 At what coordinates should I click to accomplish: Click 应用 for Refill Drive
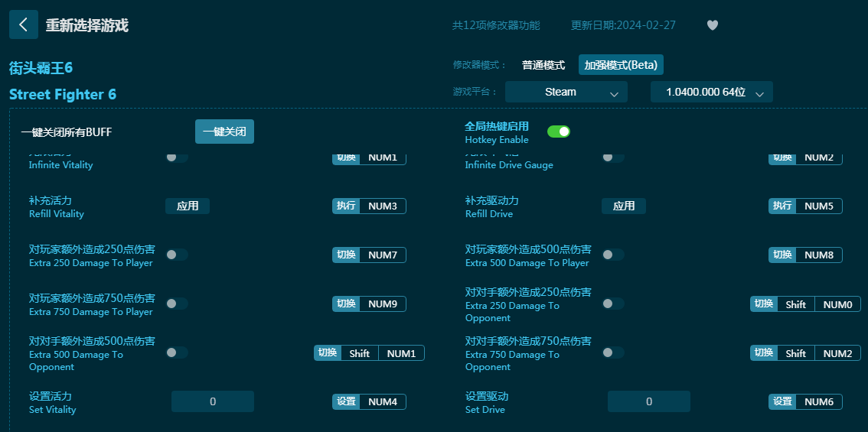click(x=623, y=206)
